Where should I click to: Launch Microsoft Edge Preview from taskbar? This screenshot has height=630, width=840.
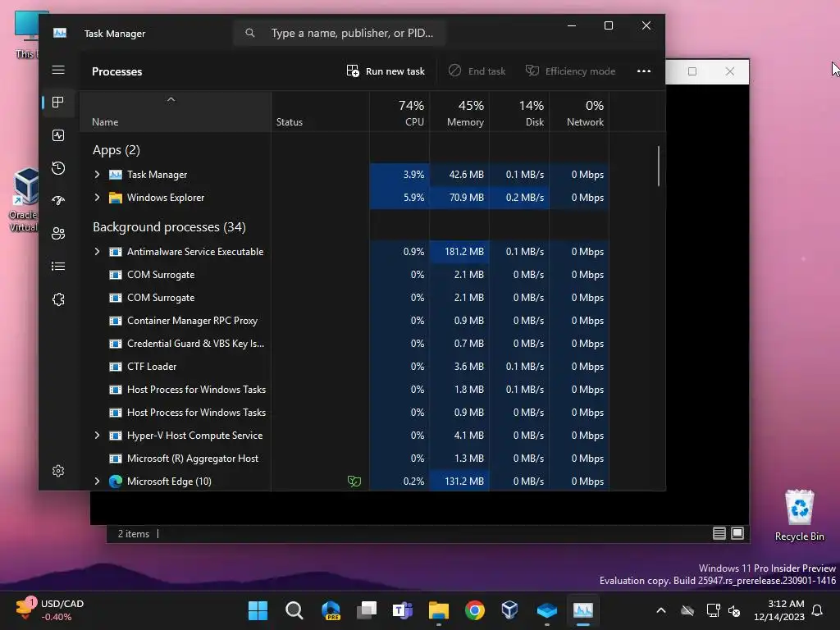(x=331, y=610)
